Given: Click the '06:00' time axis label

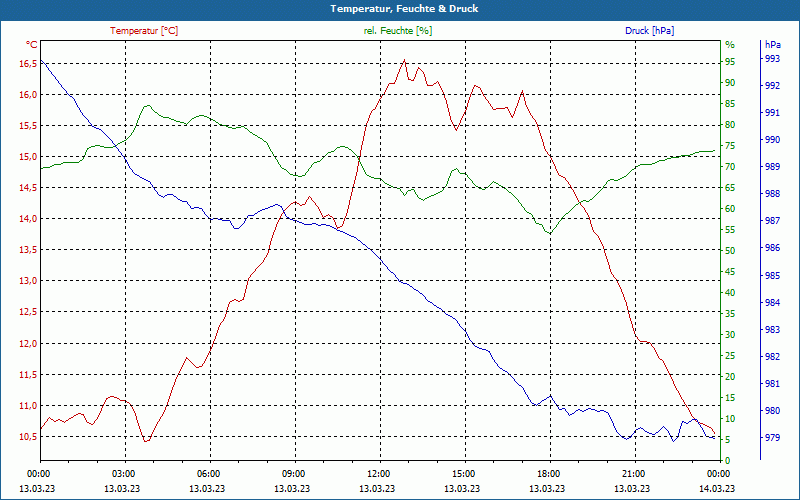Looking at the screenshot, I should click(x=208, y=474).
